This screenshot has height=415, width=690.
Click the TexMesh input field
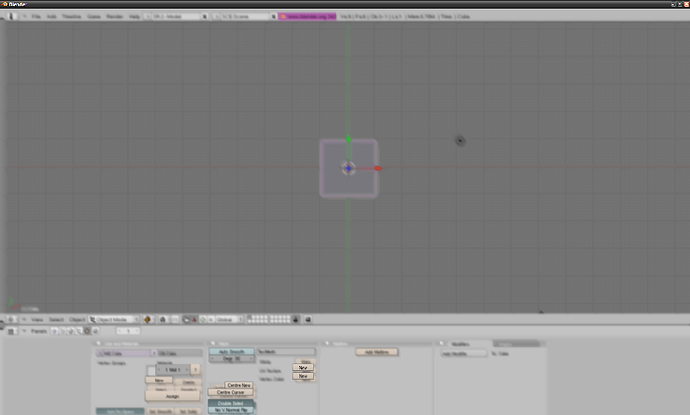pyautogui.click(x=286, y=352)
